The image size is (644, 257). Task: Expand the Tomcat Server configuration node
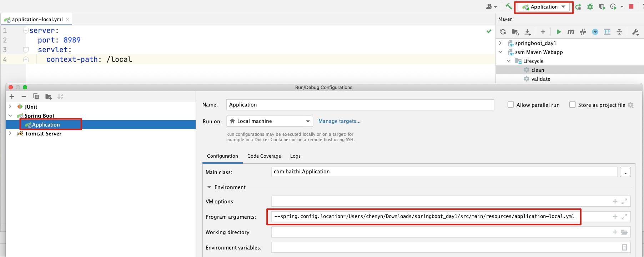pos(10,133)
